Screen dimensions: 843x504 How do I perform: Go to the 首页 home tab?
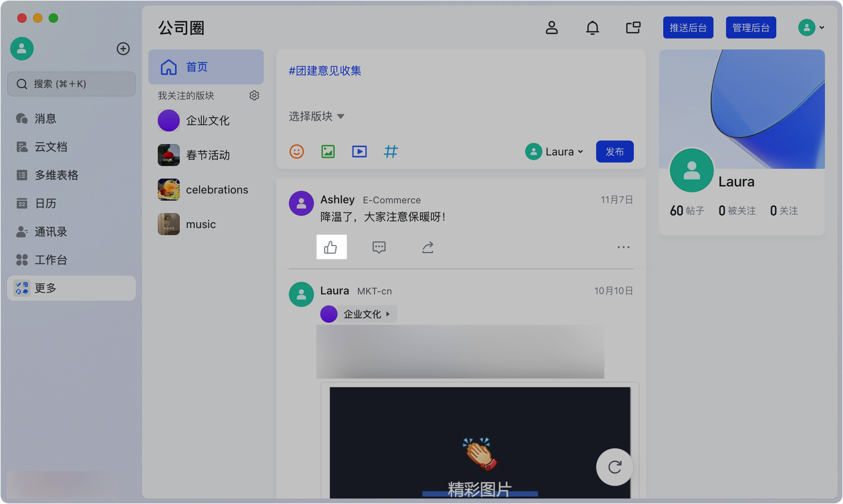pyautogui.click(x=206, y=67)
